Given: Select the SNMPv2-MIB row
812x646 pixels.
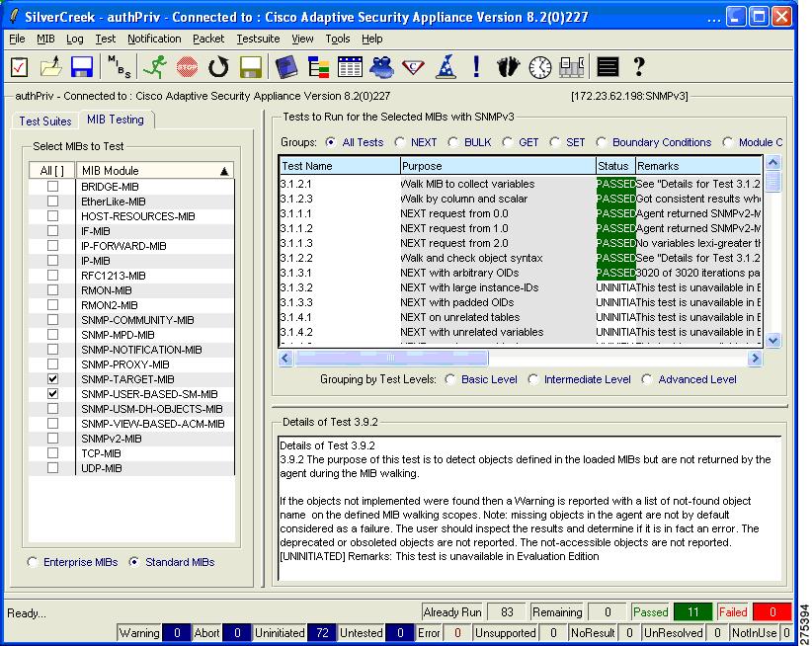Looking at the screenshot, I should pyautogui.click(x=131, y=439).
